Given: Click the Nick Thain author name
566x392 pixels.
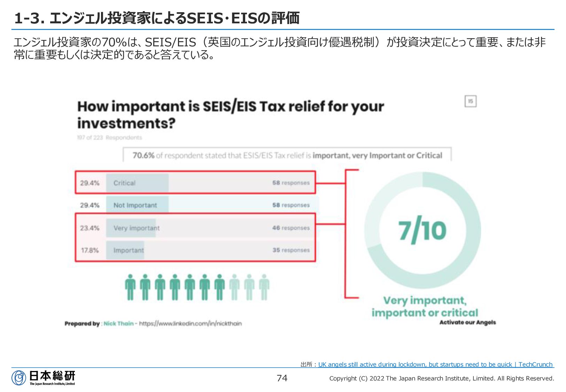Looking at the screenshot, I should [118, 324].
